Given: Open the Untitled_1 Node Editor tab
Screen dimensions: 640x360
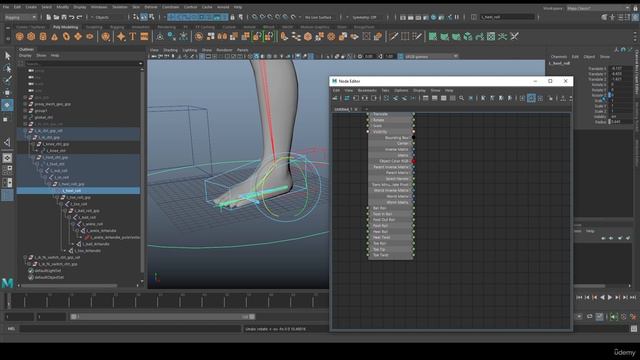Looking at the screenshot, I should click(343, 109).
